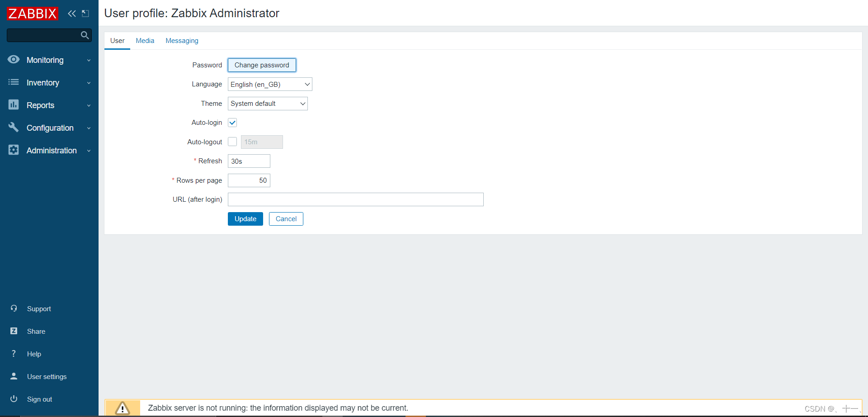Viewport: 868px width, 417px height.
Task: Switch to the User tab
Action: click(117, 41)
